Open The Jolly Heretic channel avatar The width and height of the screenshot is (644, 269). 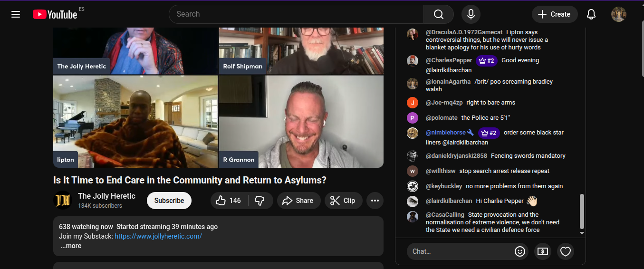coord(63,201)
